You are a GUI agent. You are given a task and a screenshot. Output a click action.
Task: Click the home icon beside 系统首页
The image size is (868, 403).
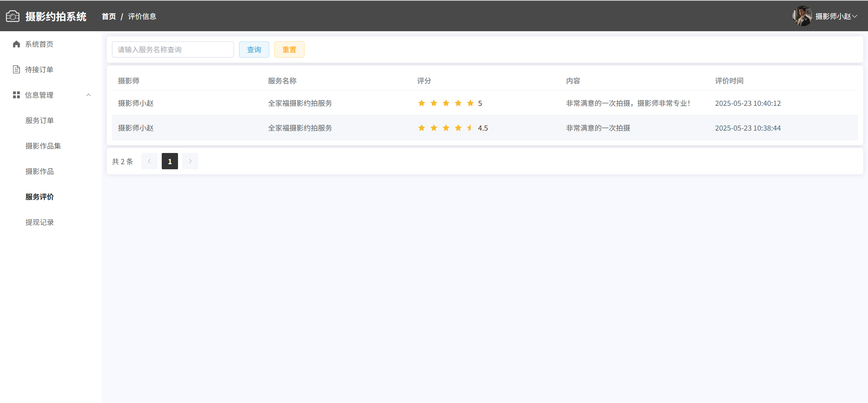pyautogui.click(x=16, y=44)
